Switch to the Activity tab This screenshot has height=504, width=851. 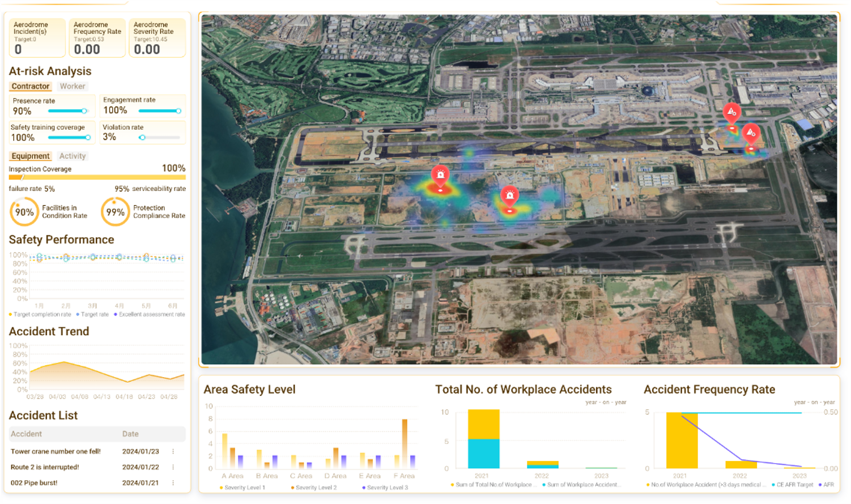click(73, 156)
